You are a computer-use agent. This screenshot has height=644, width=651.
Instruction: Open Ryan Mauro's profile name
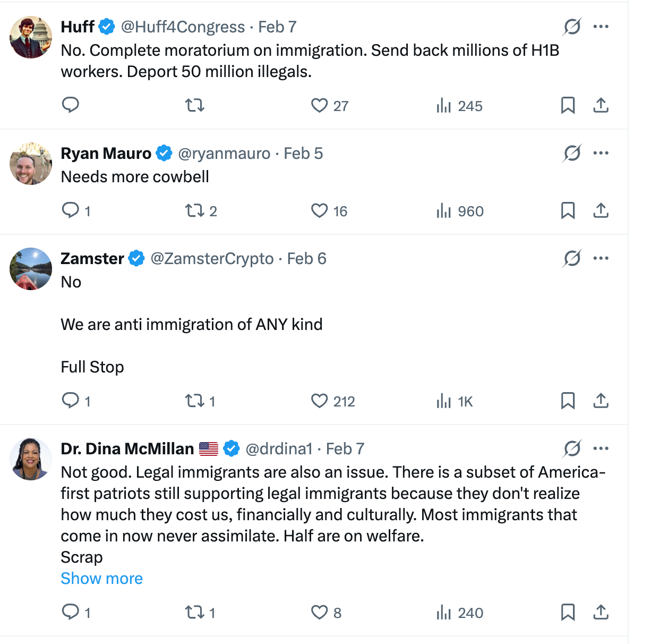coord(106,153)
